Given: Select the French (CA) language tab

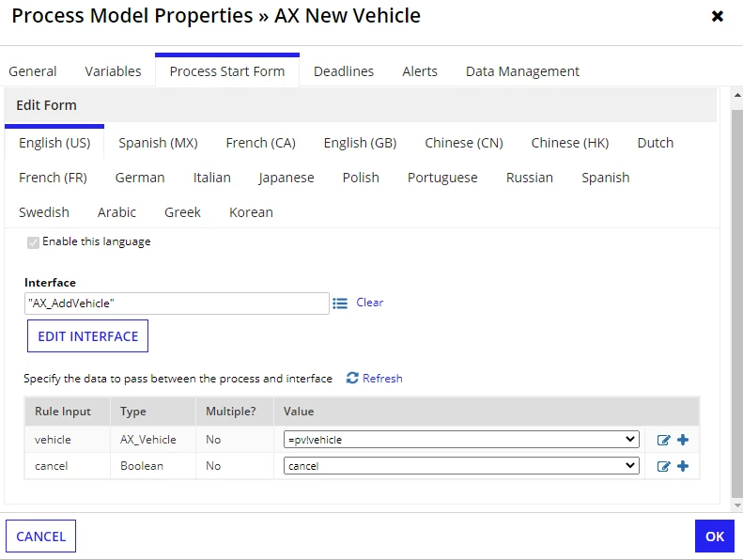Looking at the screenshot, I should (x=260, y=143).
